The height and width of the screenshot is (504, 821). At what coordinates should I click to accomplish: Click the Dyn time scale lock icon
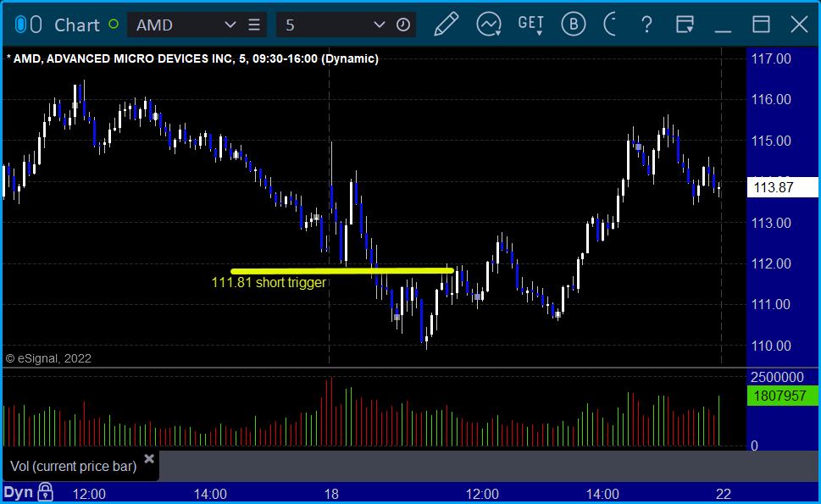point(46,492)
